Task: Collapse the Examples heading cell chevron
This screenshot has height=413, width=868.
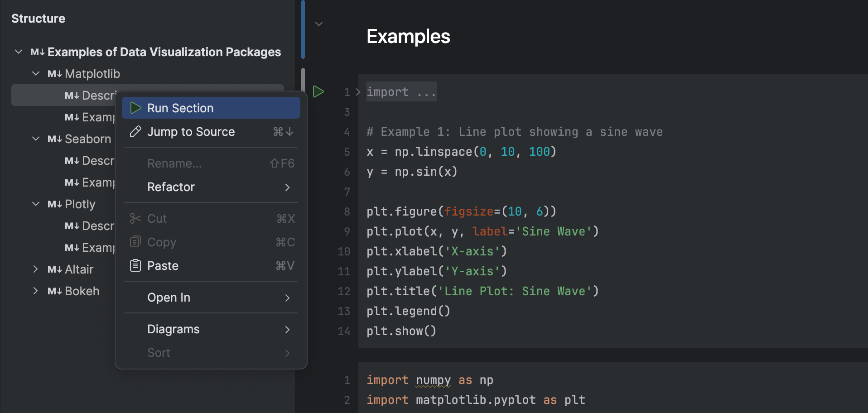Action: coord(319,24)
